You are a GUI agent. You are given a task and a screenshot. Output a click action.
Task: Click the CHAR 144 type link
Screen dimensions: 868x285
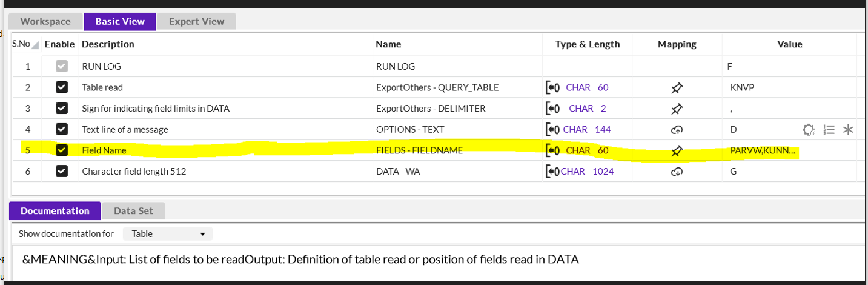click(587, 130)
